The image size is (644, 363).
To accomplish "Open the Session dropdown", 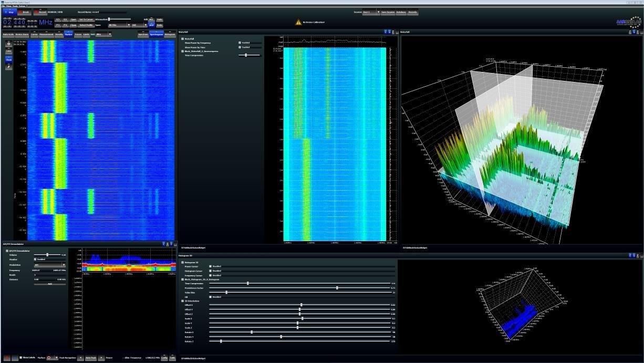I will pos(370,12).
